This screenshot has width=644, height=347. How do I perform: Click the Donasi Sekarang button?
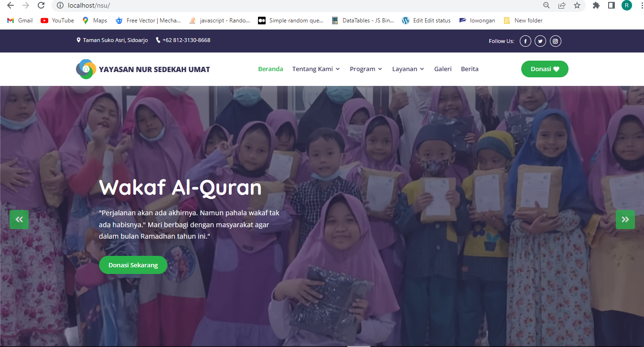[x=133, y=265]
